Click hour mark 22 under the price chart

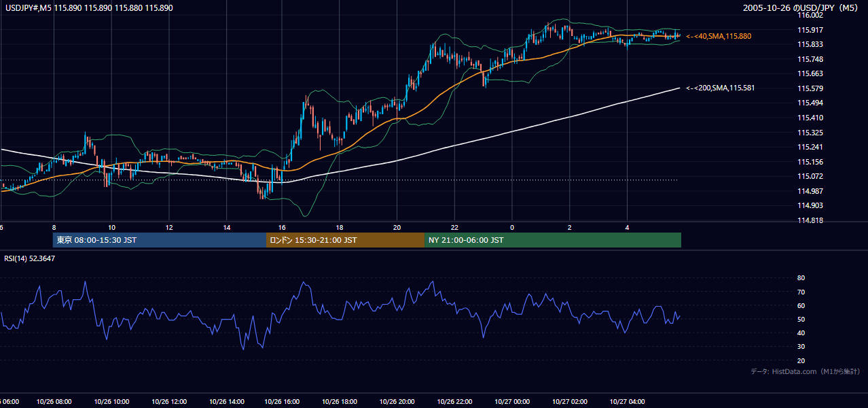click(454, 228)
